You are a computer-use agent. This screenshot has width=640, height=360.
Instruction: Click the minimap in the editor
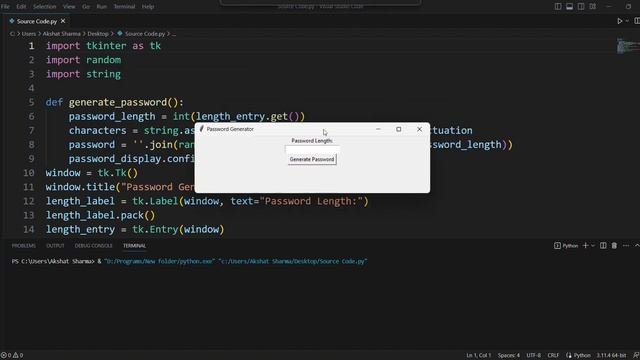click(627, 46)
